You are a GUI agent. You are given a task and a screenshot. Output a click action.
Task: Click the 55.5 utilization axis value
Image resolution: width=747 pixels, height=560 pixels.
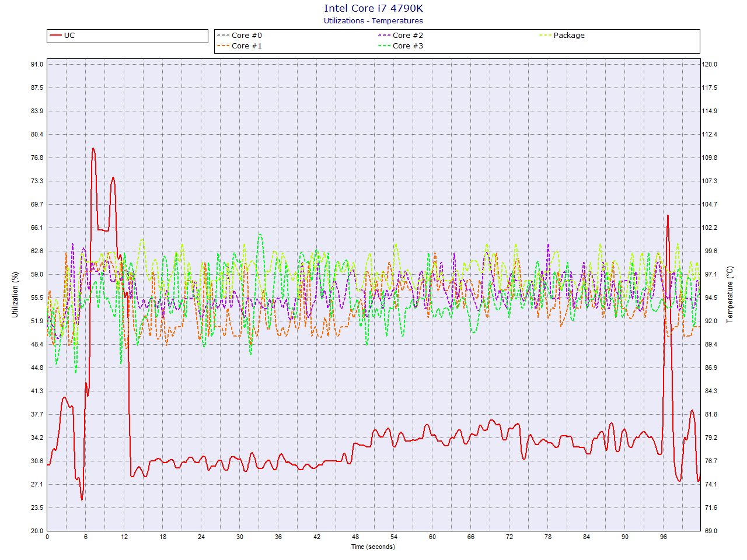37,297
